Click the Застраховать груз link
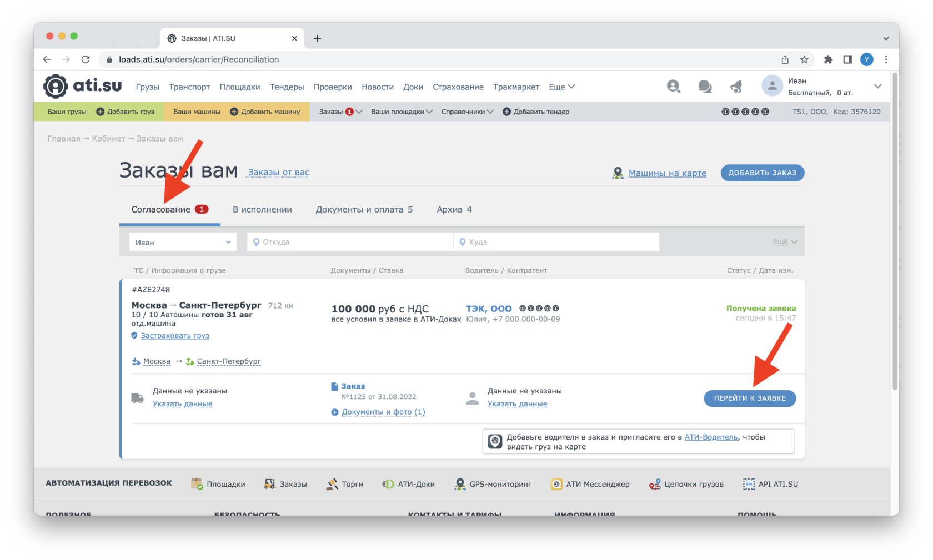 point(175,336)
